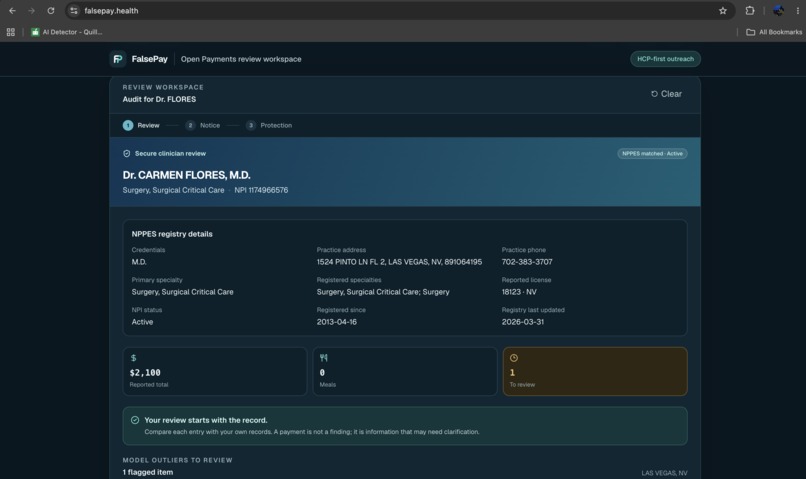This screenshot has height=479, width=806.
Task: Click the checkmark icon beside review notice
Action: (135, 420)
